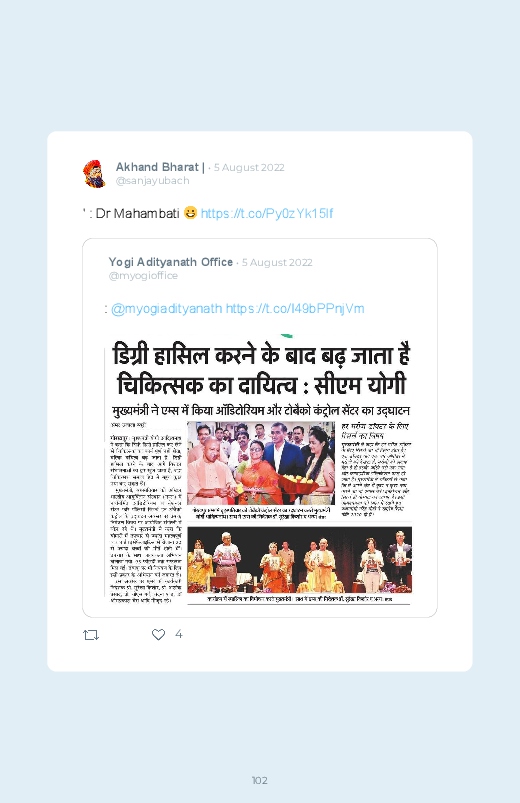Image resolution: width=520 pixels, height=803 pixels.
Task: Click the bouquet presentation photo
Action: coord(261,463)
